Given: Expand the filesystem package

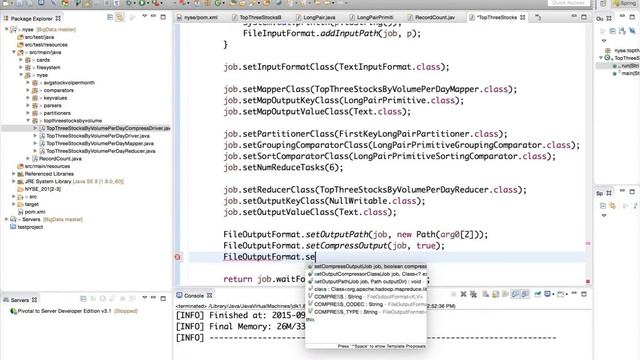Looking at the screenshot, I should click(21, 67).
